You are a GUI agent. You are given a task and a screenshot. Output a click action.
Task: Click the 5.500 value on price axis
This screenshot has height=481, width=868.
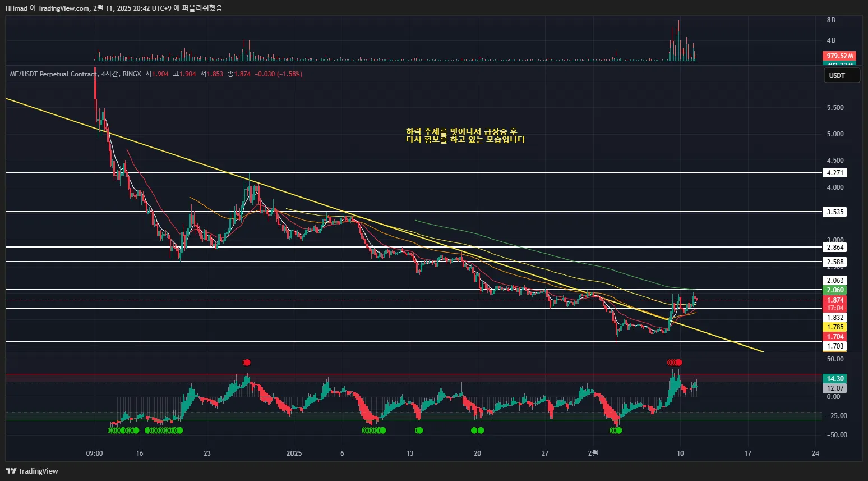[835, 108]
